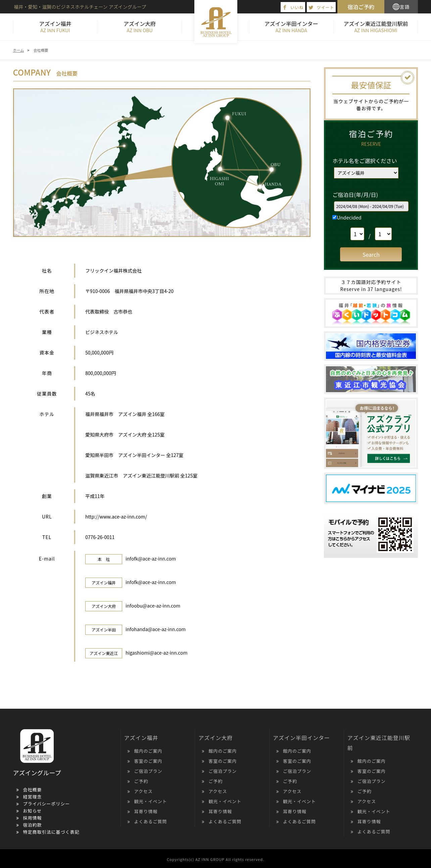Click the footer アズイン大府 heading
Viewport: 431px width, 868px height.
pyautogui.click(x=215, y=738)
